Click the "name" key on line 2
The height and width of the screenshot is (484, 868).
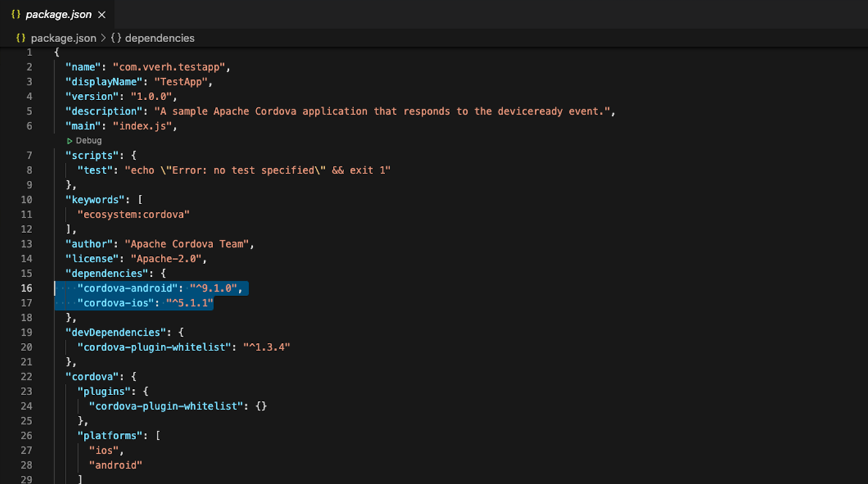pyautogui.click(x=83, y=67)
